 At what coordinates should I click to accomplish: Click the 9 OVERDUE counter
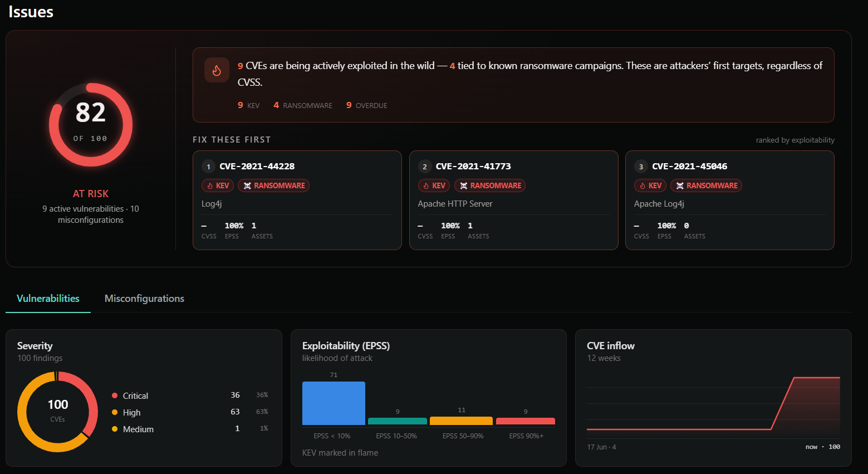pyautogui.click(x=366, y=105)
